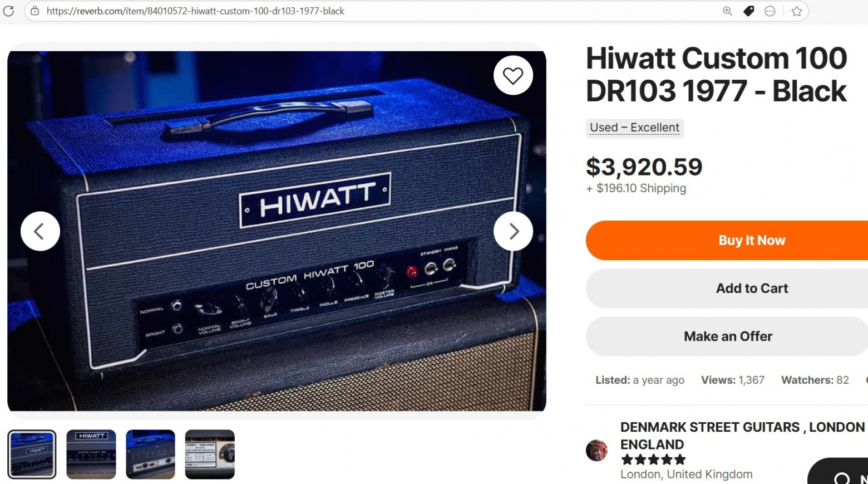Click the site lock icon in address bar
The height and width of the screenshot is (484, 868).
34,11
